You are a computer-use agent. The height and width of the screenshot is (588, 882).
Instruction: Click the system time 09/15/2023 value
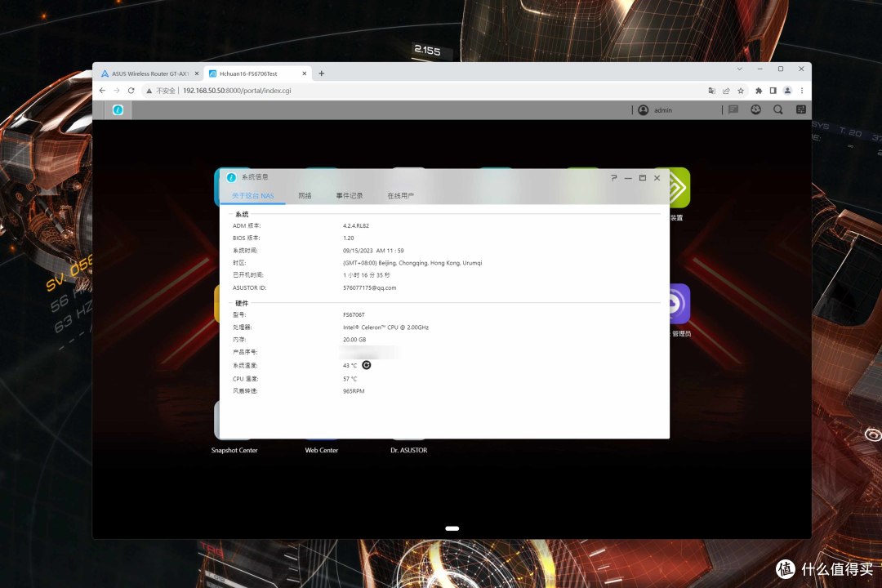[373, 251]
